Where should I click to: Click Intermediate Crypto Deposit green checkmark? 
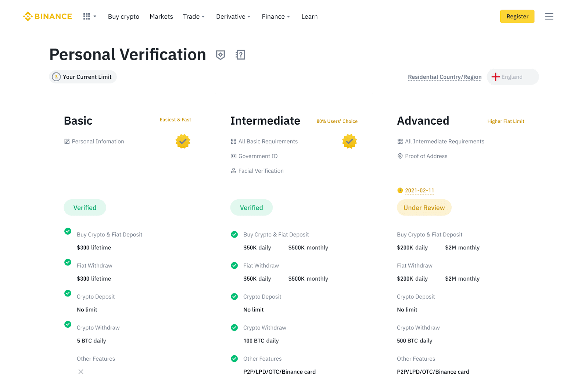(234, 296)
